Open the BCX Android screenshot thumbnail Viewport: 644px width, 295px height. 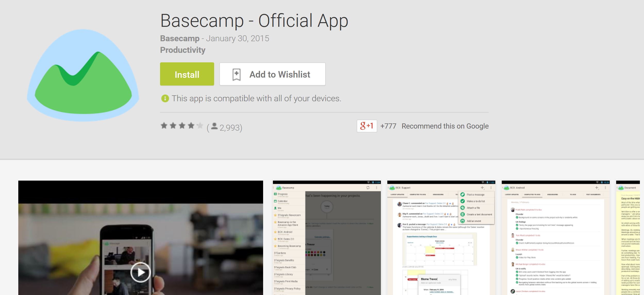556,238
